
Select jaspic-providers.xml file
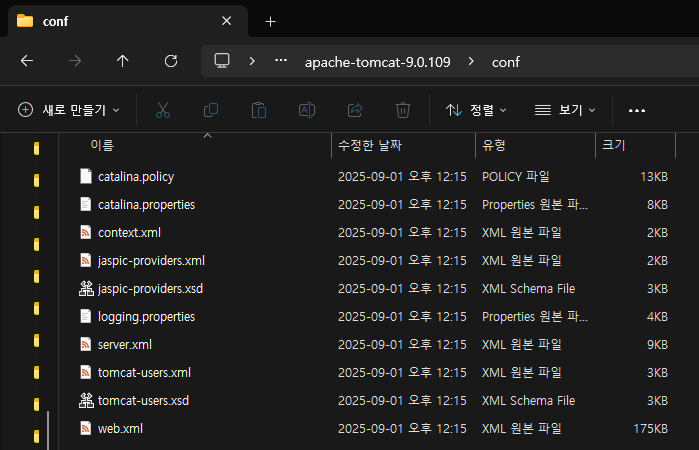tap(151, 261)
